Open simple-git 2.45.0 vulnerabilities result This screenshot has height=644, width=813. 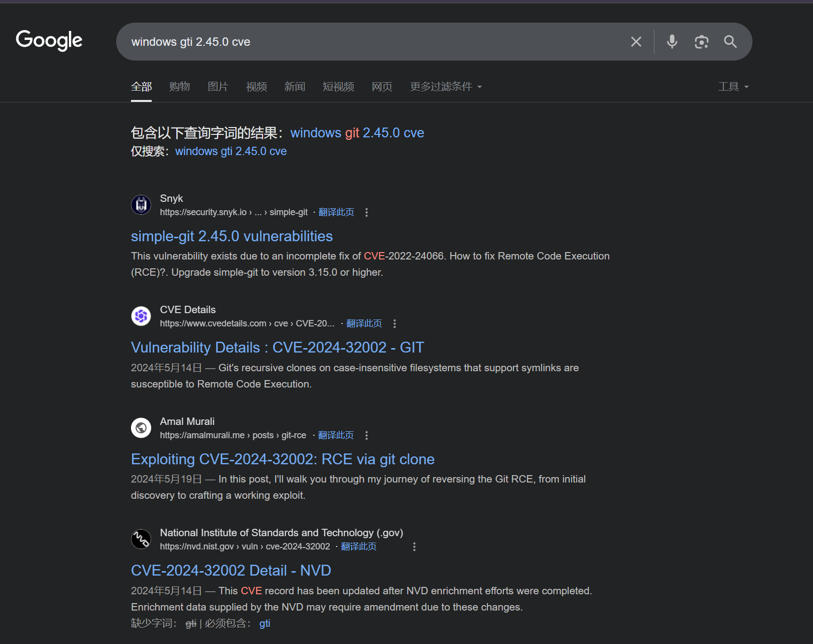point(231,236)
